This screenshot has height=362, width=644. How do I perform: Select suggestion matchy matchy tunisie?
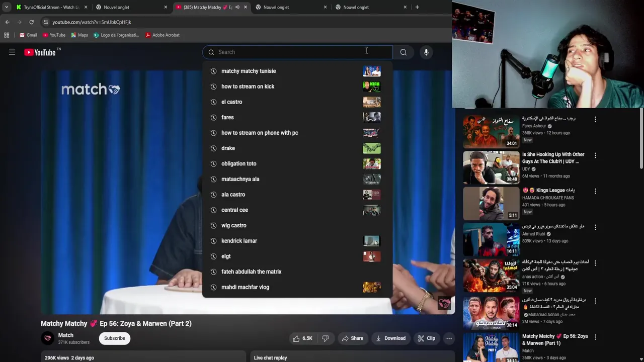[x=297, y=71]
